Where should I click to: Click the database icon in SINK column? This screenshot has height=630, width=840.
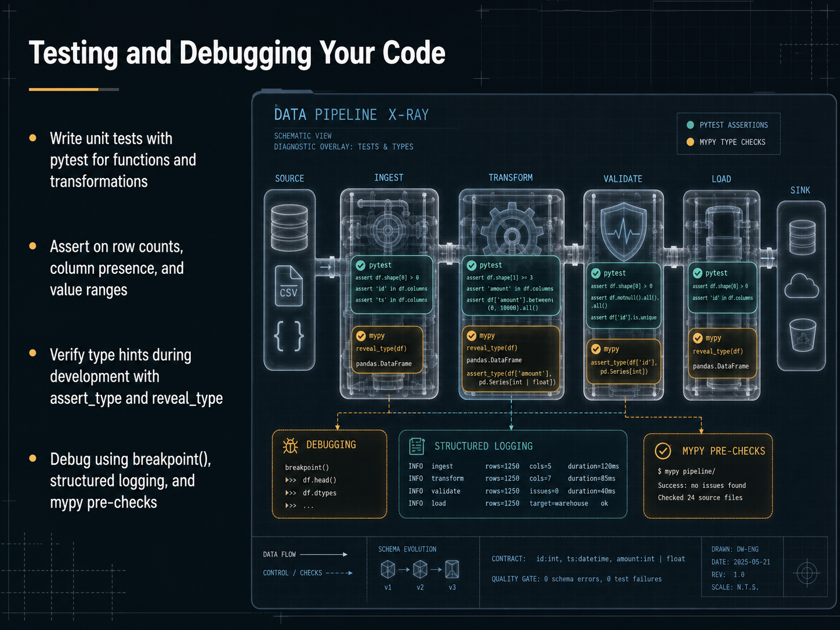[x=802, y=237]
